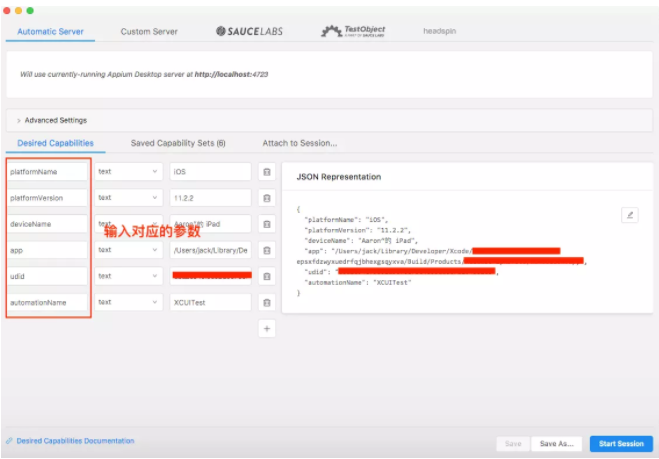Click the redacted udid value field
This screenshot has height=459, width=659.
coord(211,276)
